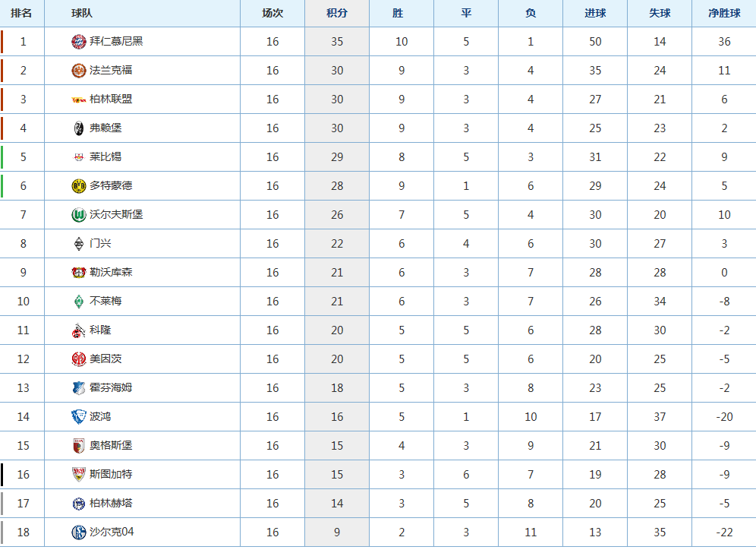The image size is (756, 553).
Task: Click the Bayer Leverkusen crest icon
Action: tap(79, 273)
